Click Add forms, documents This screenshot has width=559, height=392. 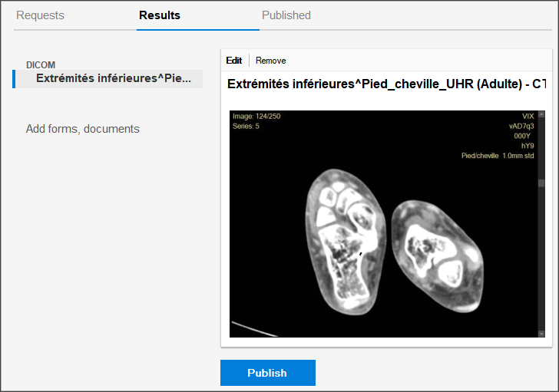83,129
